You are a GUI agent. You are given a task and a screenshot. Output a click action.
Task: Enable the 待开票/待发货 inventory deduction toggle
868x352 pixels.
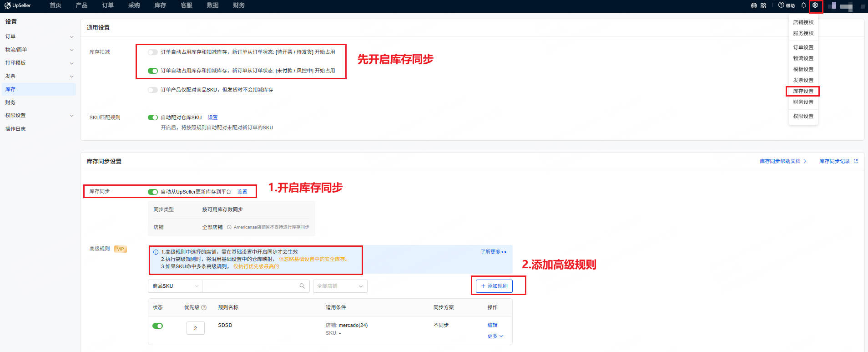pyautogui.click(x=153, y=52)
